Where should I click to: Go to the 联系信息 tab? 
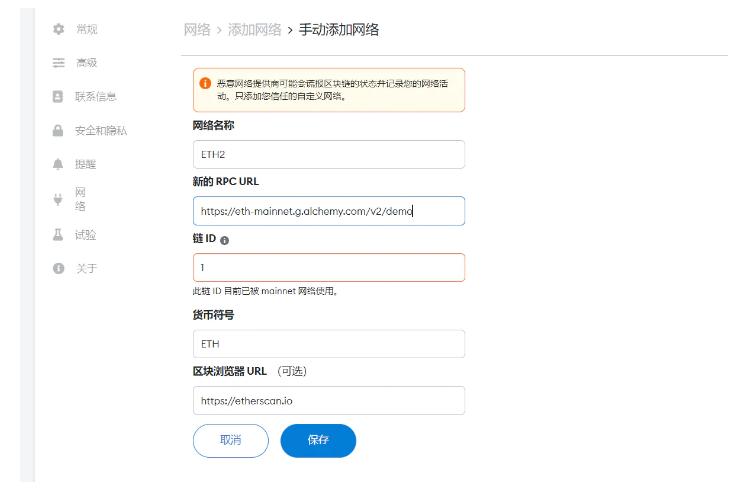[96, 97]
